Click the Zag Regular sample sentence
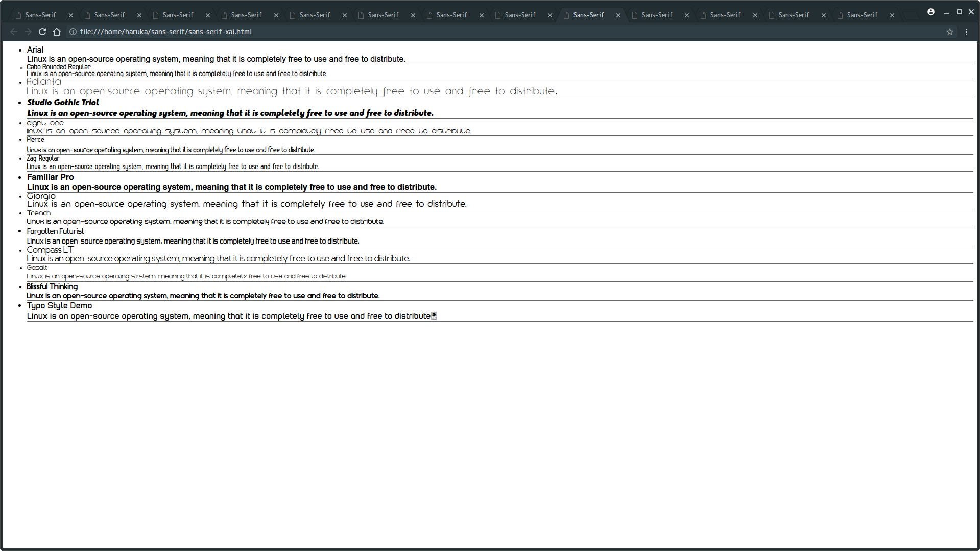Image resolution: width=980 pixels, height=551 pixels. [173, 167]
